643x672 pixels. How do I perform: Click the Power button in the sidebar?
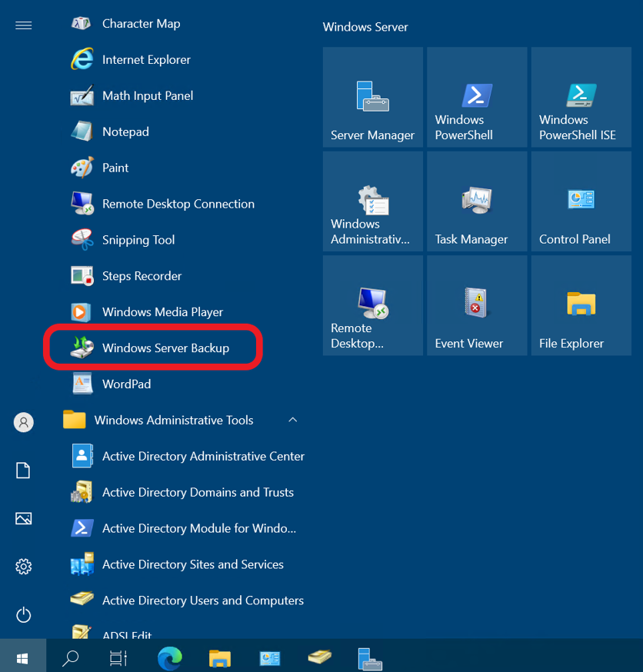pyautogui.click(x=23, y=614)
